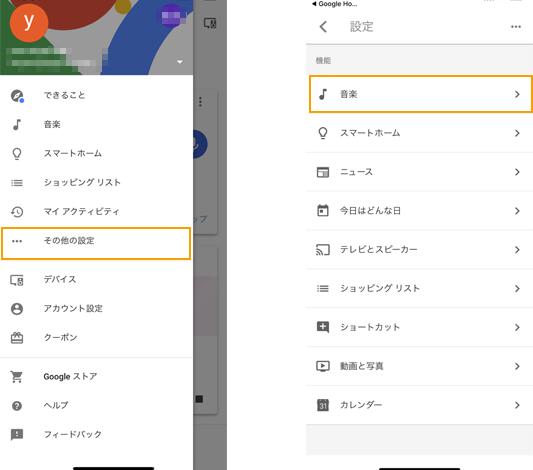Open the テレビとスピーカー settings row

tap(419, 250)
